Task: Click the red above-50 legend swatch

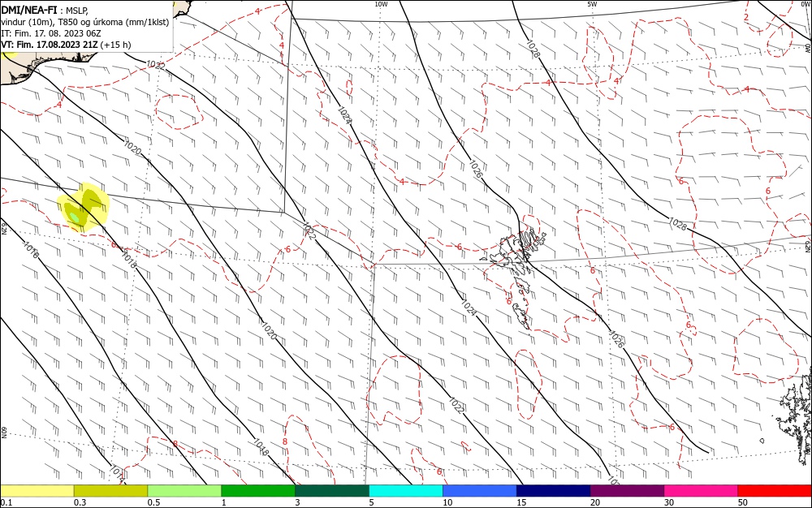Action: coord(775,491)
